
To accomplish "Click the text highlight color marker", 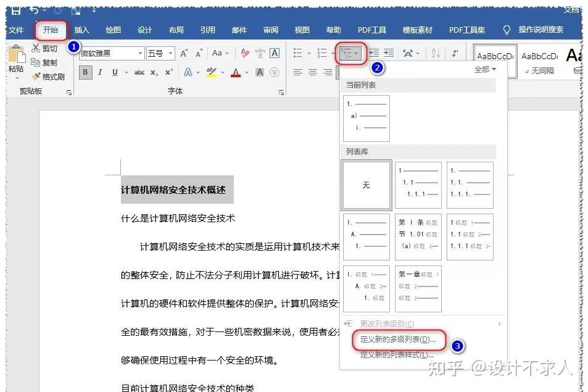I will click(x=212, y=72).
